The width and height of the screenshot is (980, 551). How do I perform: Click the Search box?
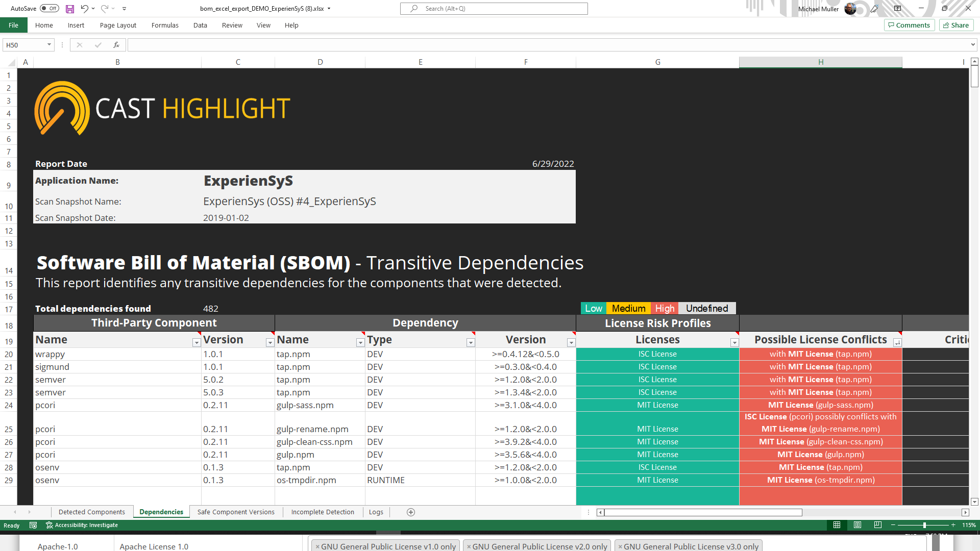point(494,9)
